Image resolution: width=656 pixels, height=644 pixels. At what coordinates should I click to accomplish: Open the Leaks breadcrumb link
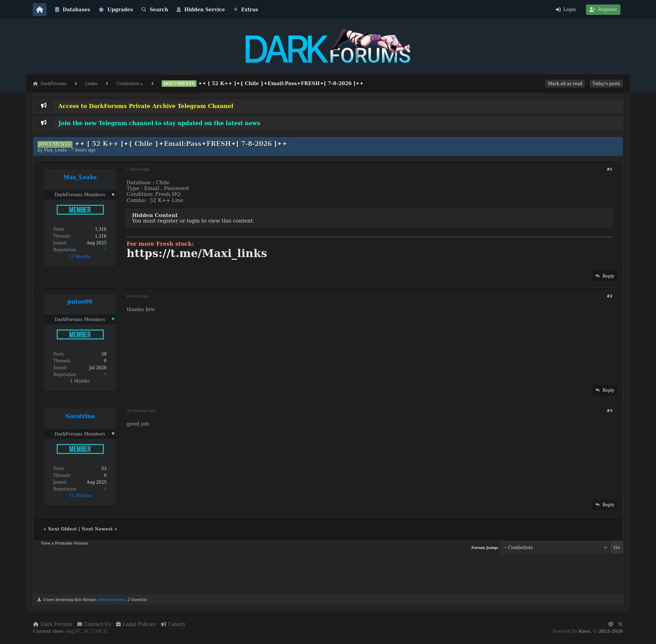tap(91, 84)
